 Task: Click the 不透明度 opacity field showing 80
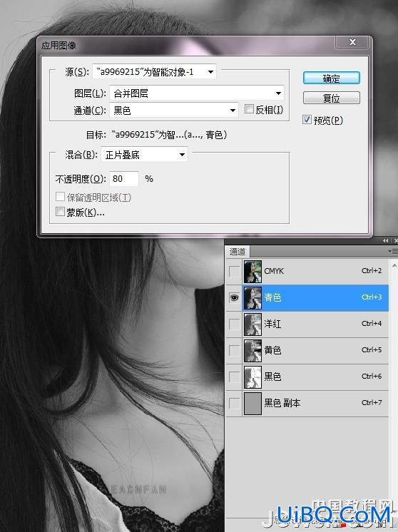click(124, 179)
